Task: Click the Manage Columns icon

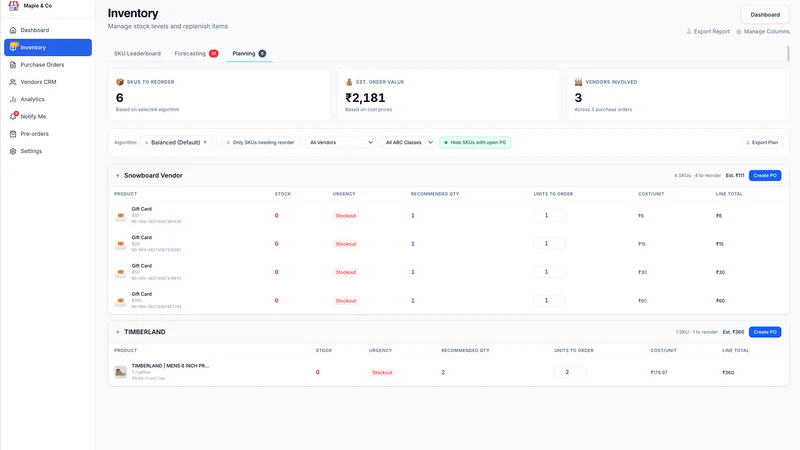Action: point(739,32)
